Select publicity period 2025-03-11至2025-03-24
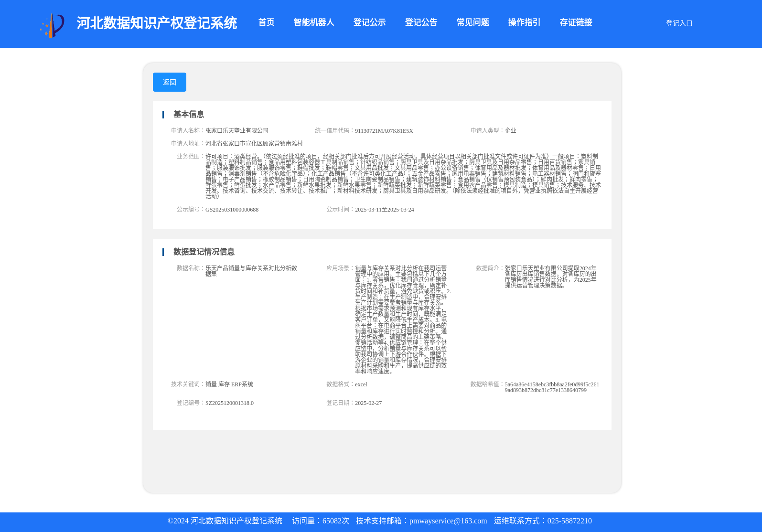Viewport: 762px width, 532px height. click(385, 210)
